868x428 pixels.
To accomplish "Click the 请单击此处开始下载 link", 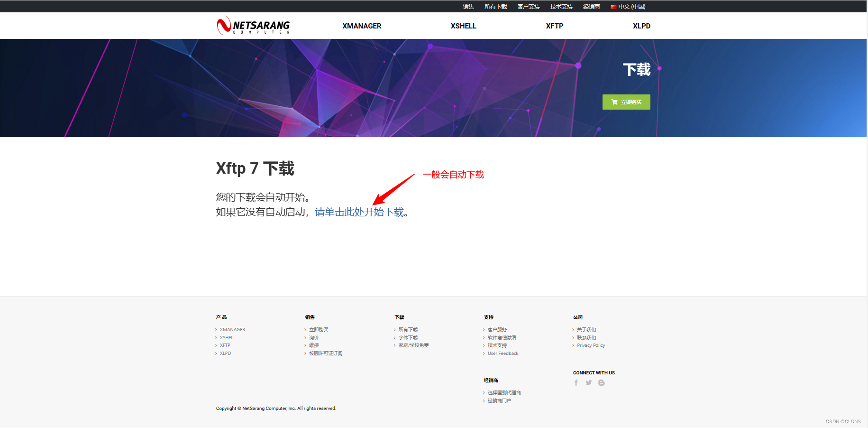I will [359, 212].
